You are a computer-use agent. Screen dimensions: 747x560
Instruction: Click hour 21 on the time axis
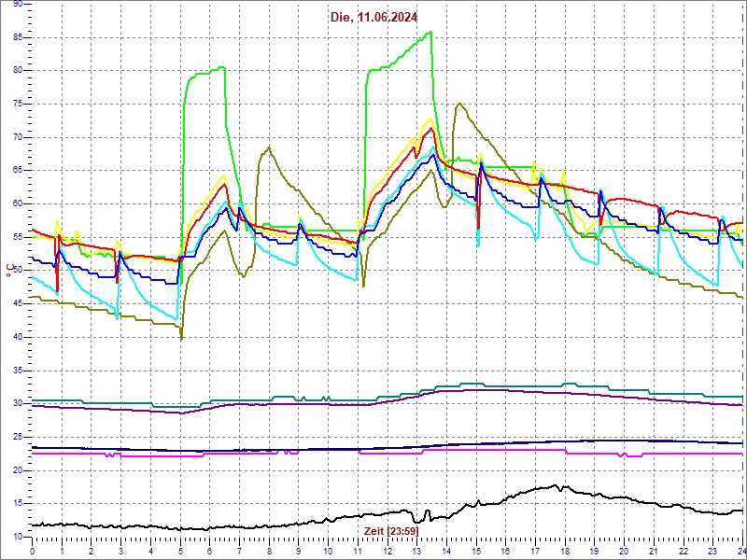click(655, 550)
